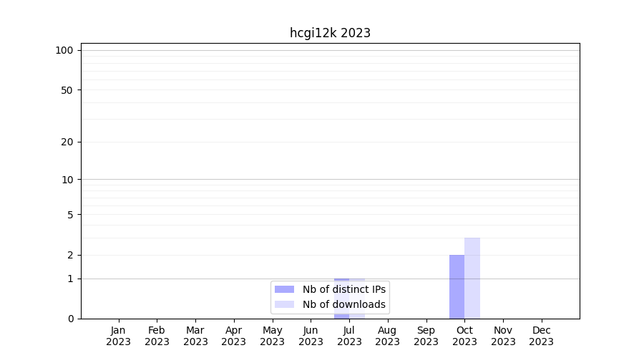Click the 0 y-axis tick label
Image resolution: width=644 pixels, height=358 pixels.
[x=70, y=319]
